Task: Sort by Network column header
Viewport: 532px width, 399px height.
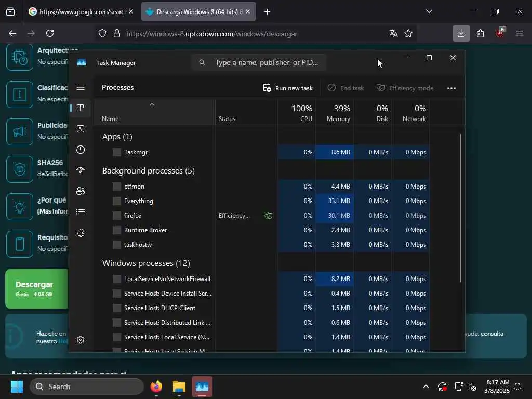Action: (x=411, y=113)
